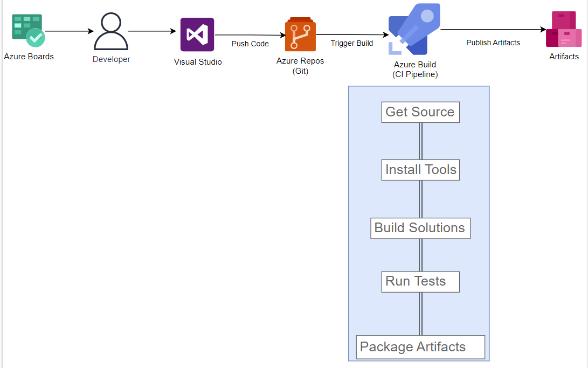Select the Azure Repos Git icon
The width and height of the screenshot is (588, 368).
[x=300, y=34]
